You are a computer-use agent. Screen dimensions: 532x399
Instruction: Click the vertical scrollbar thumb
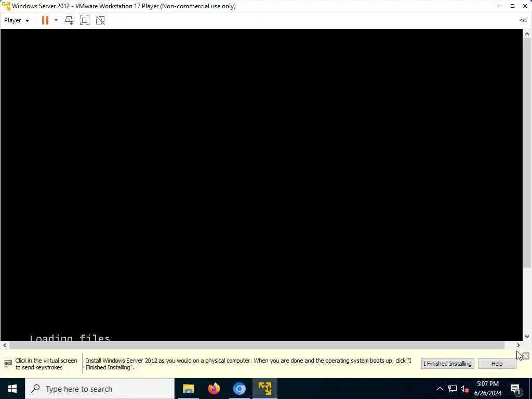pyautogui.click(x=527, y=152)
